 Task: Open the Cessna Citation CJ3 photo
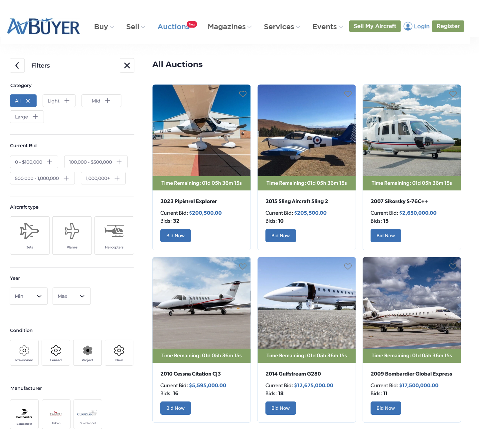point(202,303)
